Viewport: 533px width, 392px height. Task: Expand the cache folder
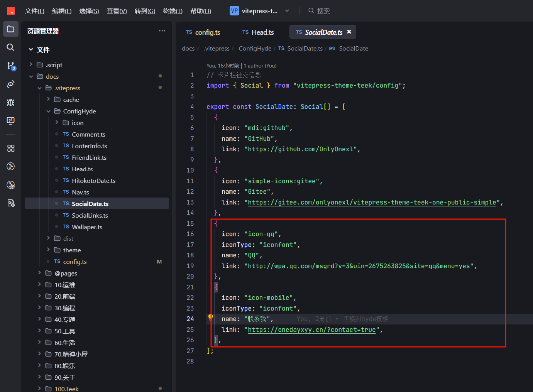pos(48,99)
